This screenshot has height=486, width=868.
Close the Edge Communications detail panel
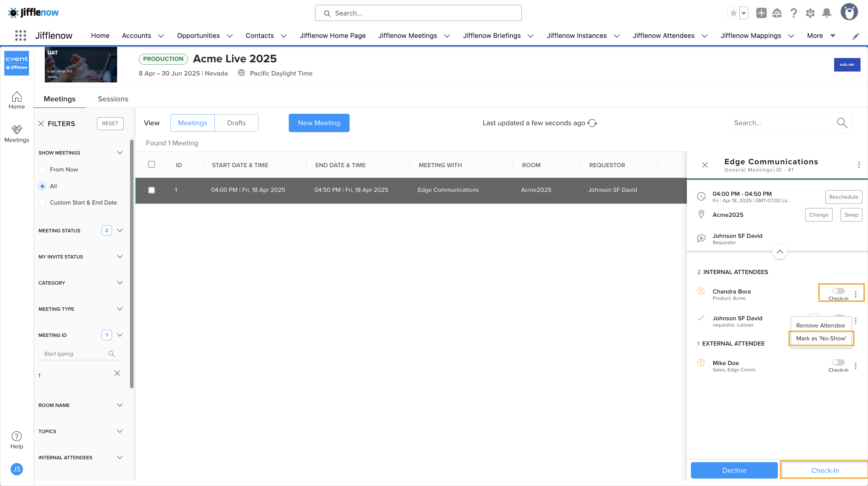click(705, 165)
